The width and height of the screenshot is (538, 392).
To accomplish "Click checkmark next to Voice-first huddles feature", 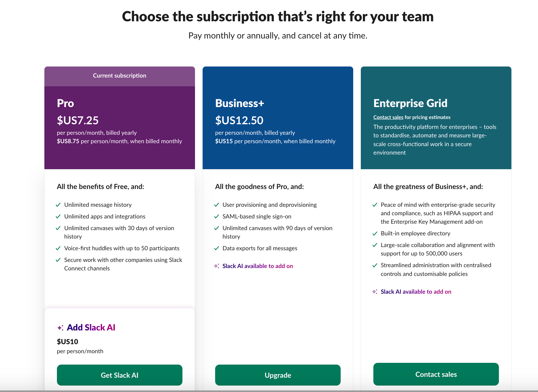I will point(58,248).
